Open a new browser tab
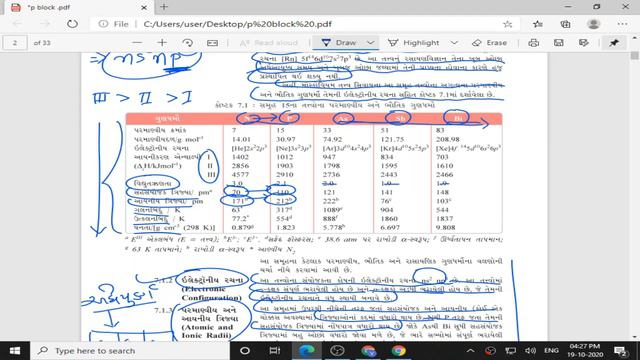Viewport: 640px width, 360px height. click(x=164, y=7)
